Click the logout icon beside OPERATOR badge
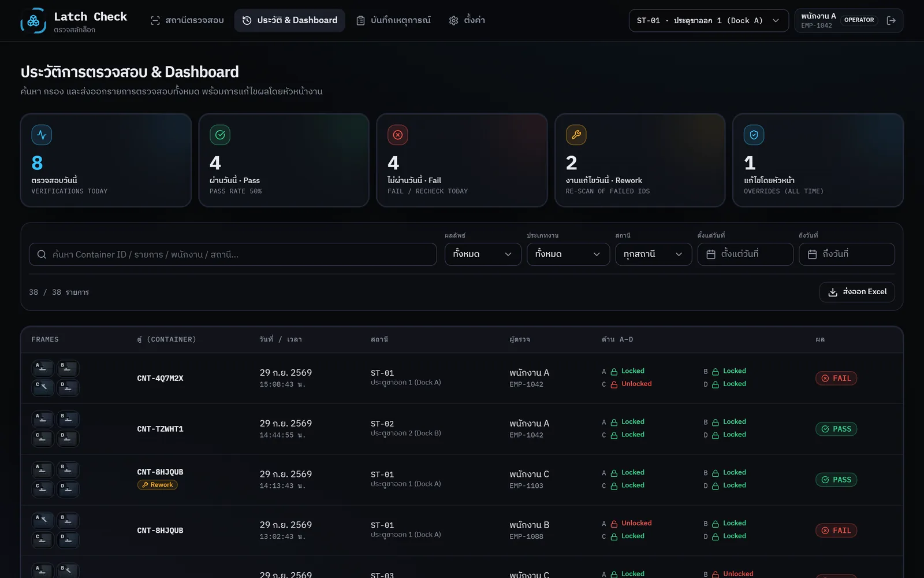The width and height of the screenshot is (924, 578). tap(891, 20)
